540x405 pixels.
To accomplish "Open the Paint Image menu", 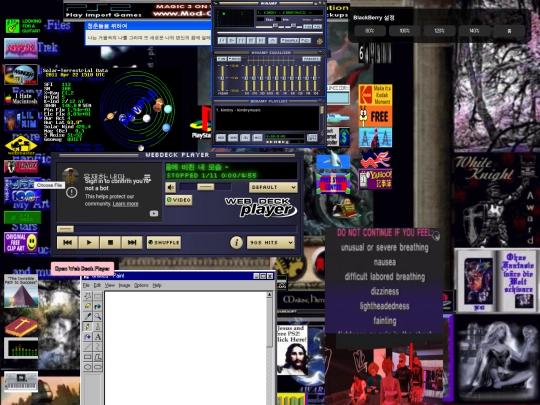I will 124,285.
